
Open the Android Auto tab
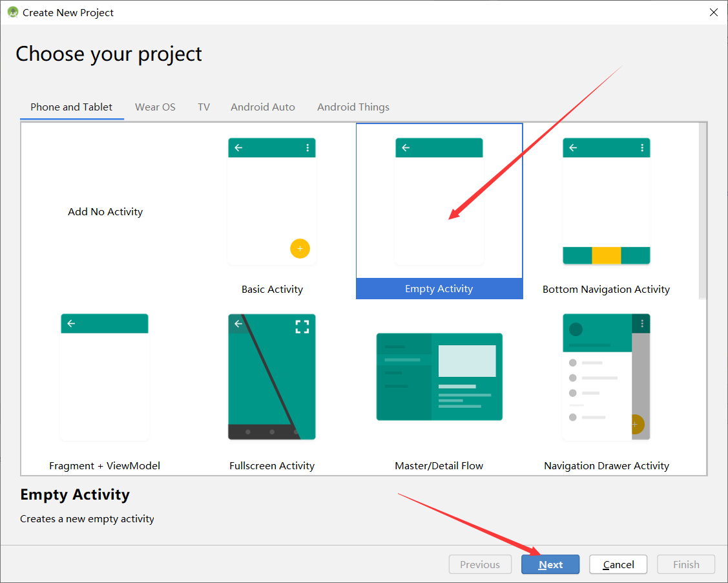pyautogui.click(x=263, y=107)
